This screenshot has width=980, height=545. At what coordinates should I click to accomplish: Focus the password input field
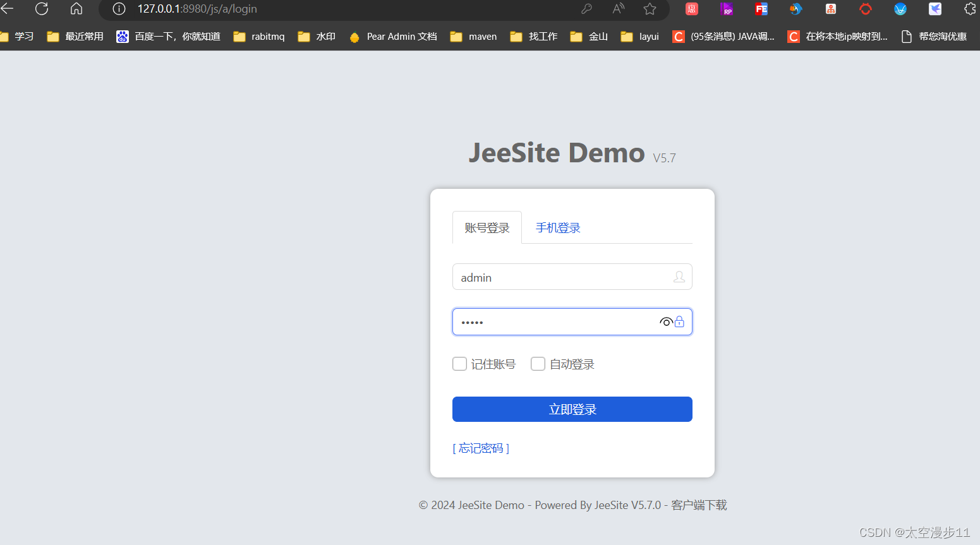click(572, 322)
